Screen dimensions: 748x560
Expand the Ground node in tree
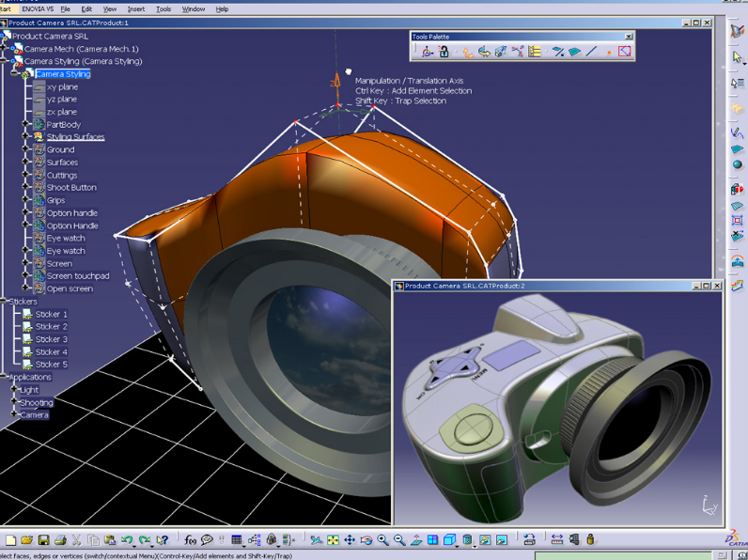tap(25, 149)
